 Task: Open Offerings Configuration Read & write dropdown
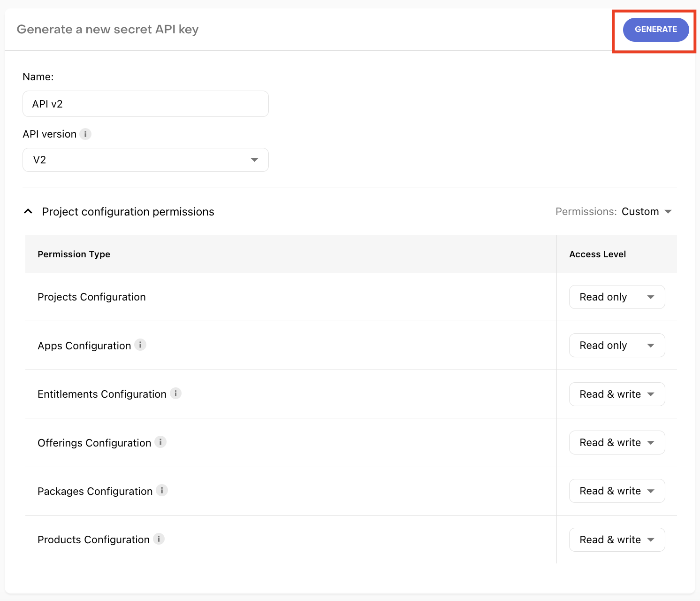[x=617, y=442]
